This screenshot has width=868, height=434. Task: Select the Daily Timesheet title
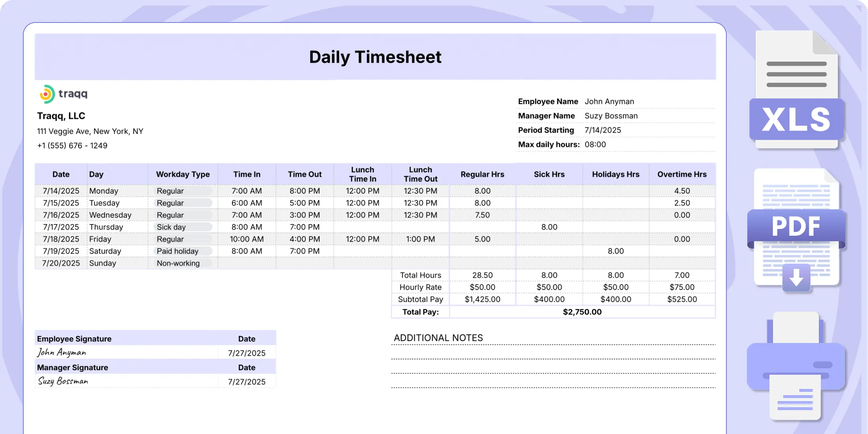[x=375, y=57]
